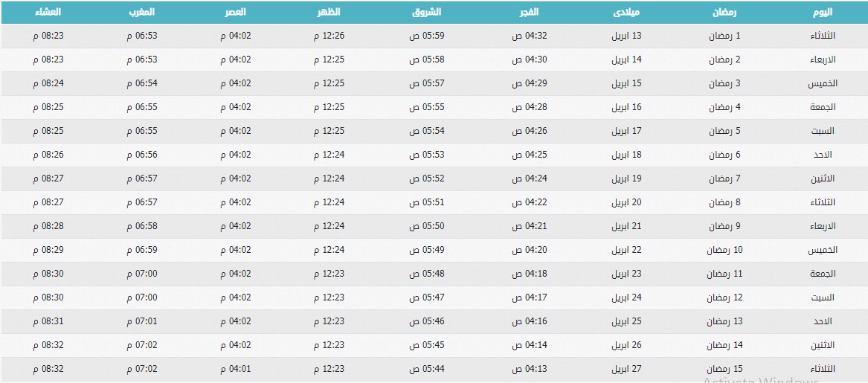Click the المغرب column header
The width and height of the screenshot is (868, 383).
[142, 12]
